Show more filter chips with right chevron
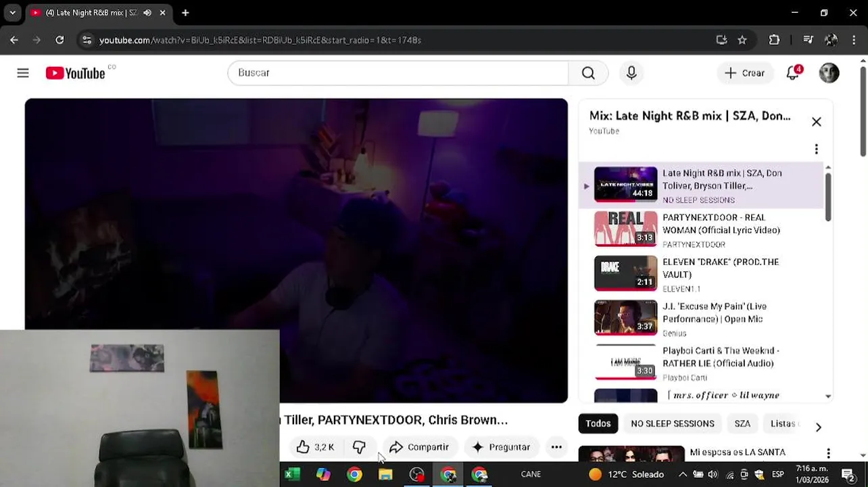The width and height of the screenshot is (868, 487). click(x=818, y=427)
